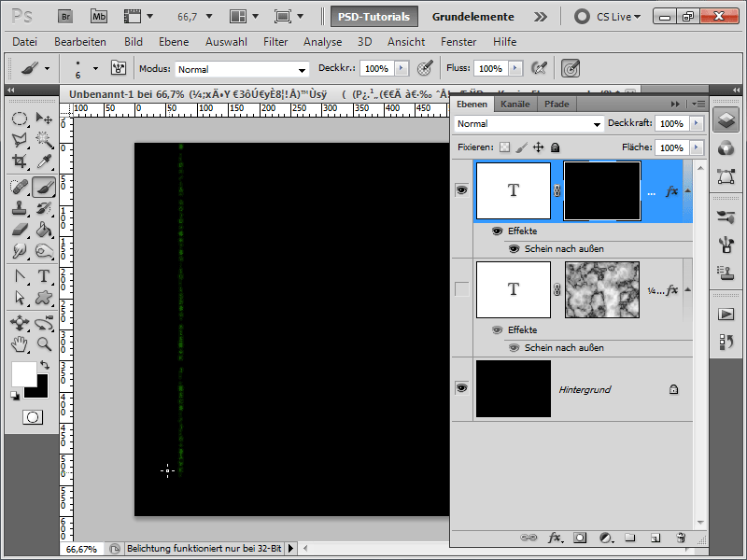Select the Eraser tool
Viewport: 747px width, 560px height.
(x=20, y=230)
